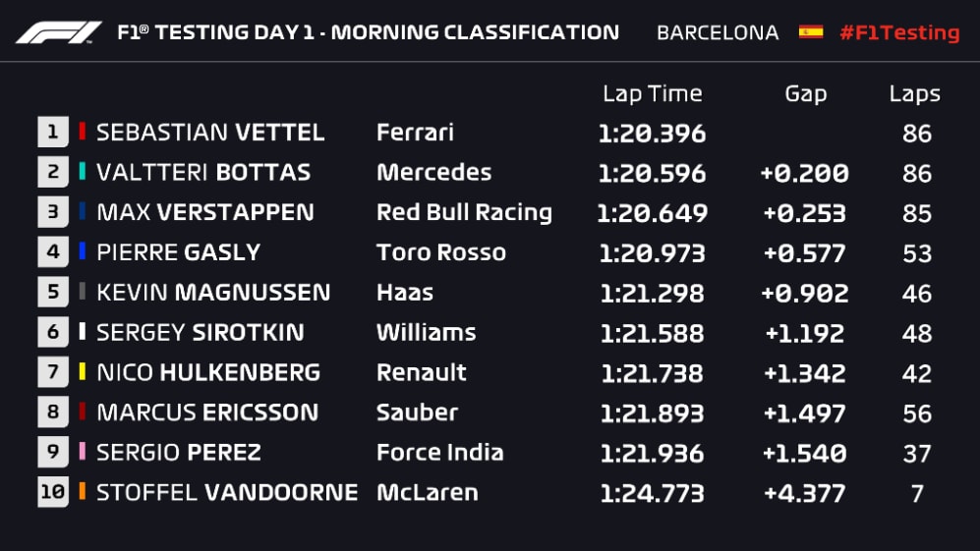Click Stoffel Vandoorne's 1:24.773 lap time
The image size is (980, 551).
653,493
